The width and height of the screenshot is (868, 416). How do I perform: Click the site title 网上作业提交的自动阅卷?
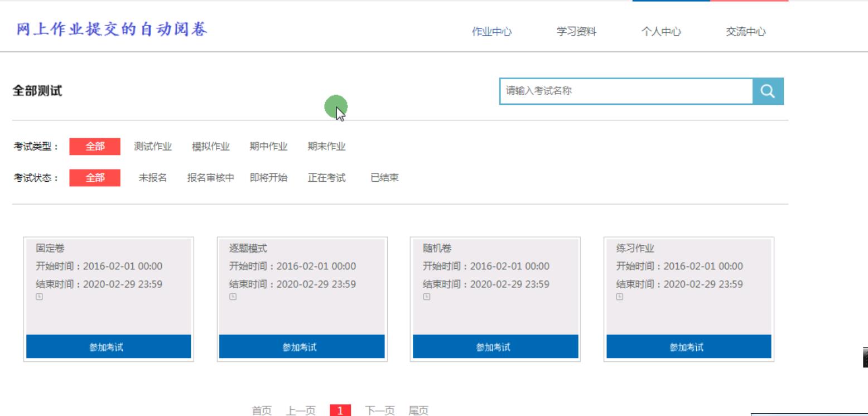coord(112,29)
